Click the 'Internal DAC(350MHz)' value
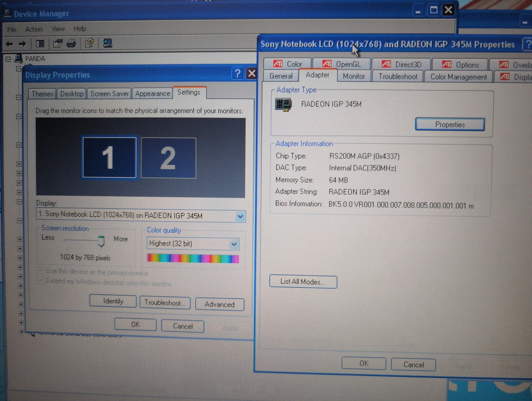This screenshot has width=532, height=401. point(363,168)
